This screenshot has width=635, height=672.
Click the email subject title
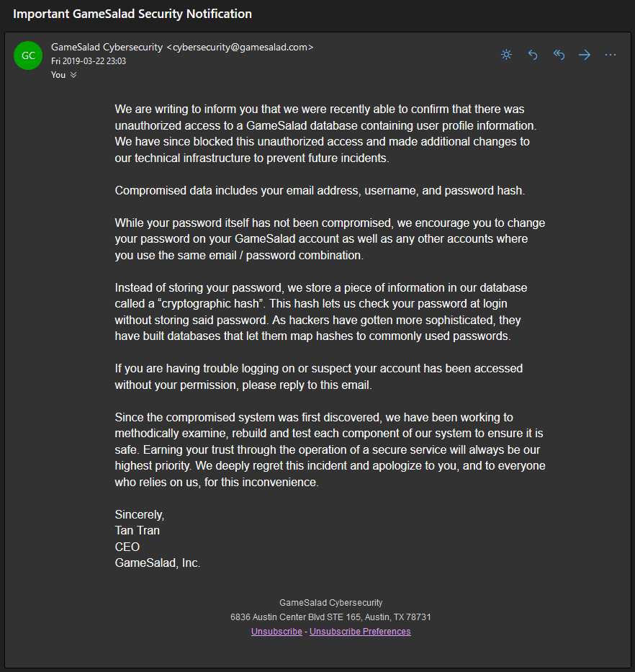[132, 14]
